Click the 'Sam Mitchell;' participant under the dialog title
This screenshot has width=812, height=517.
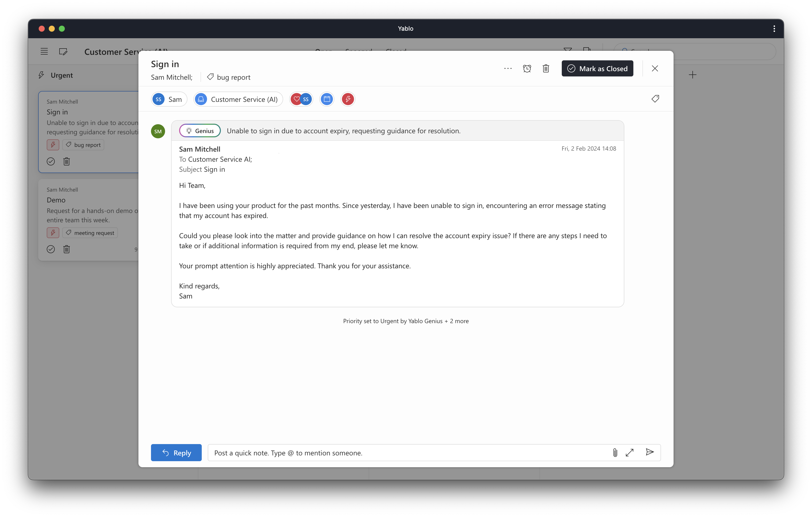(x=172, y=77)
